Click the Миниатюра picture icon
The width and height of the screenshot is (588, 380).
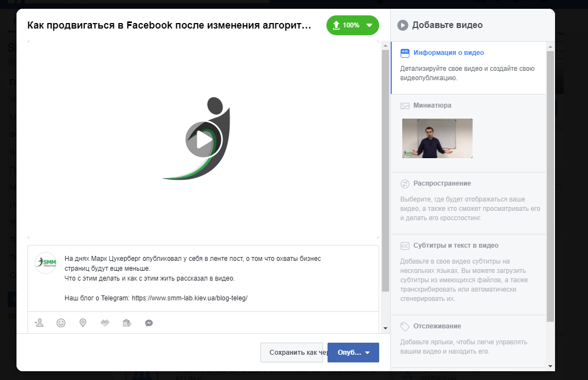(405, 105)
